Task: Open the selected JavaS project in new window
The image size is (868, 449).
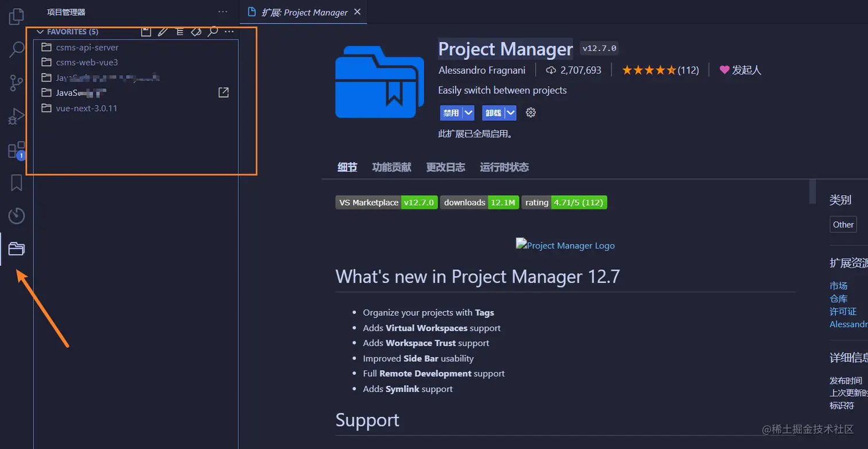Action: tap(224, 92)
